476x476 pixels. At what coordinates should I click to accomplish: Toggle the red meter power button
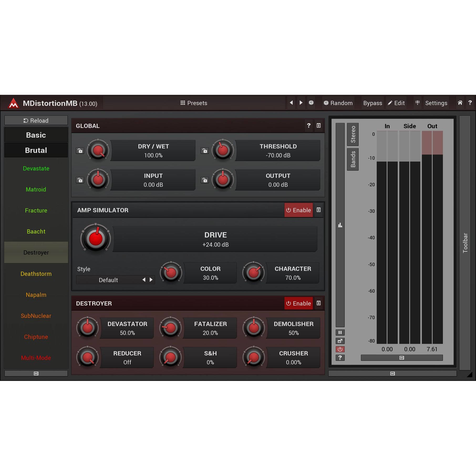pos(340,349)
